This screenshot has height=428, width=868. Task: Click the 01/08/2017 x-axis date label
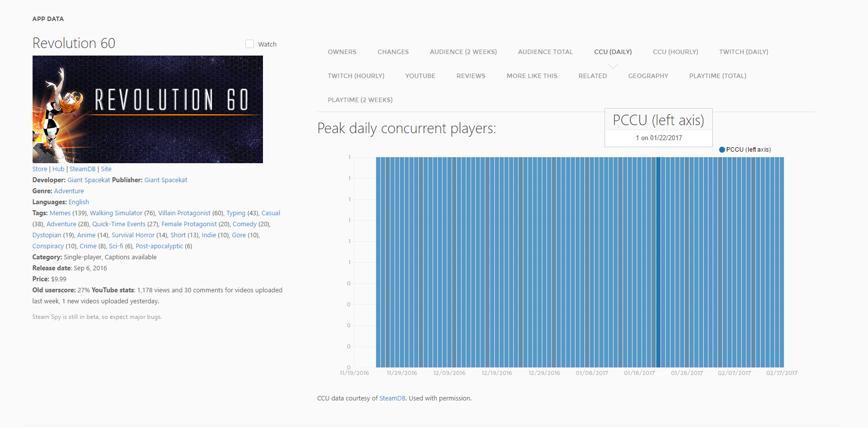[x=592, y=373]
